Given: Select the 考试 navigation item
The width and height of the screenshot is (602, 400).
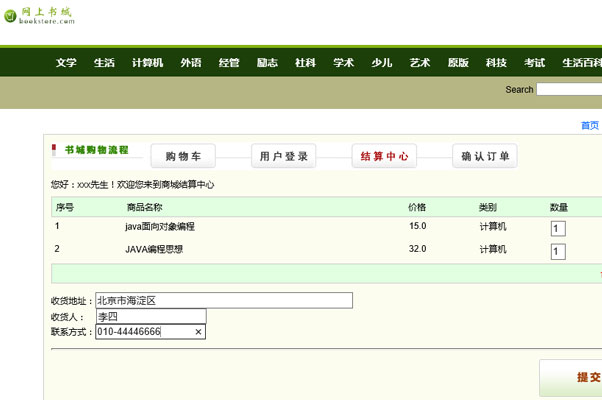Looking at the screenshot, I should 535,63.
